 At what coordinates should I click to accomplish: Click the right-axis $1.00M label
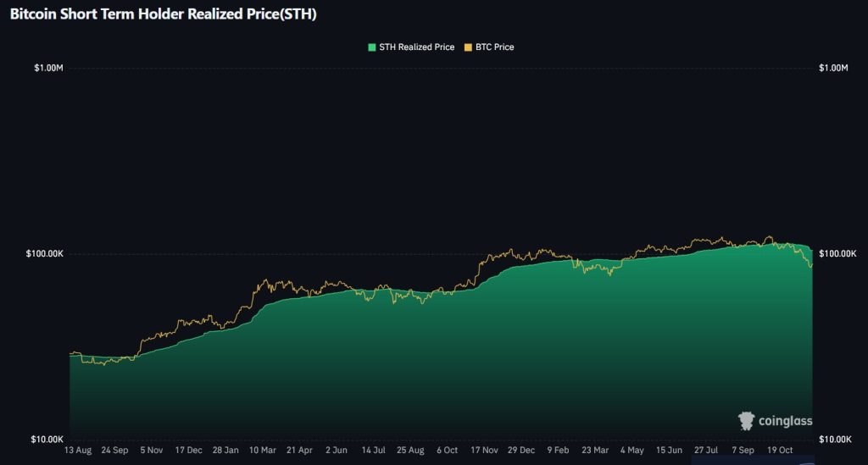[x=836, y=68]
